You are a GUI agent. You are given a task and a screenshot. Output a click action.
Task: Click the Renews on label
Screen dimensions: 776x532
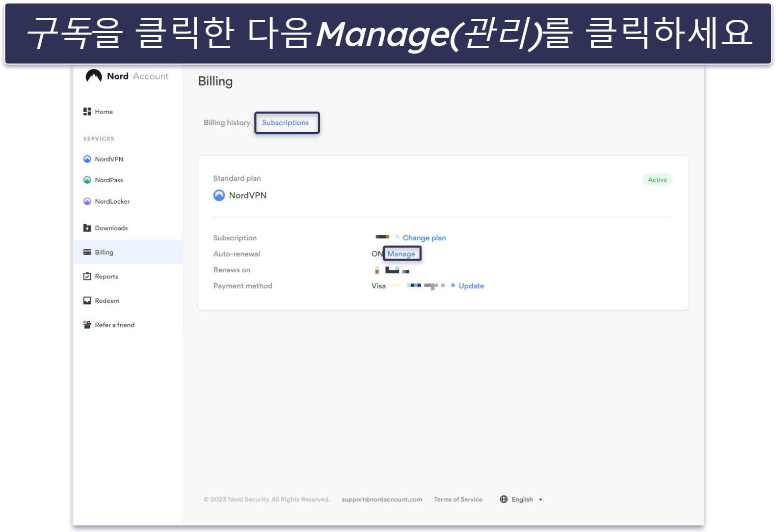pyautogui.click(x=232, y=270)
